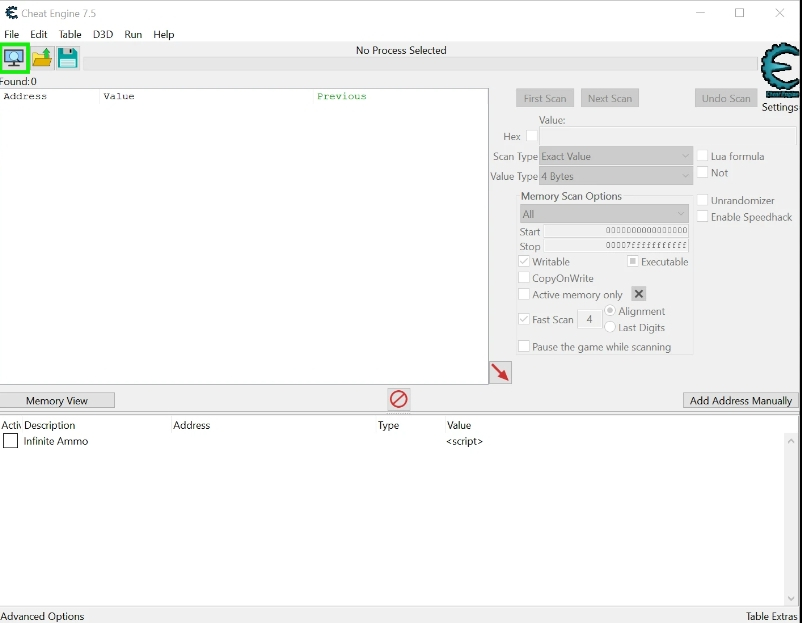Click the scan progress bar

coord(420,64)
